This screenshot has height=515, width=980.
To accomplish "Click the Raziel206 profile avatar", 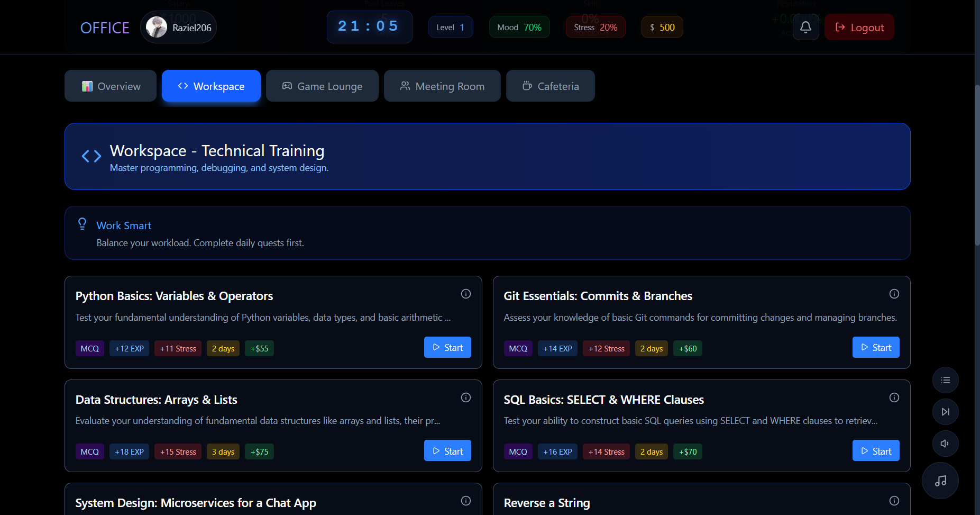I will point(157,27).
